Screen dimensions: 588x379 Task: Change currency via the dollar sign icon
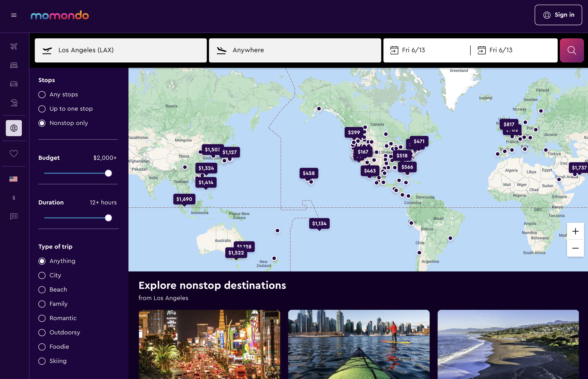(14, 198)
